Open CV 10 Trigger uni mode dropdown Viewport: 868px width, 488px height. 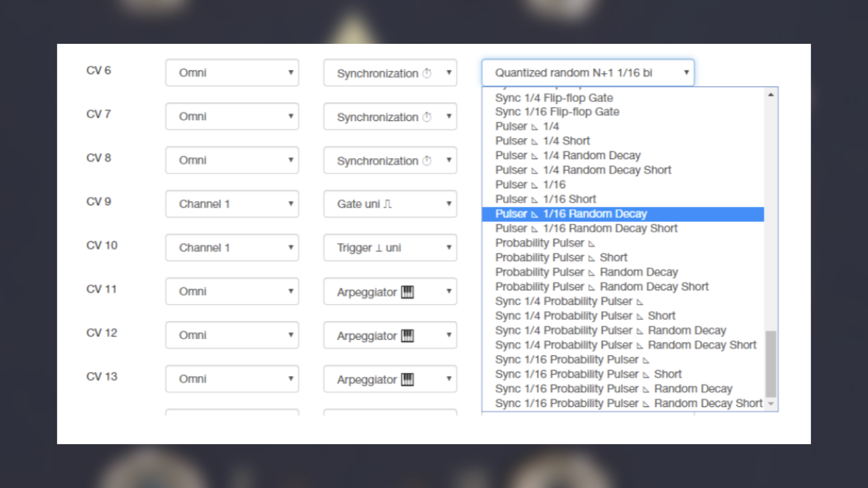click(x=390, y=248)
